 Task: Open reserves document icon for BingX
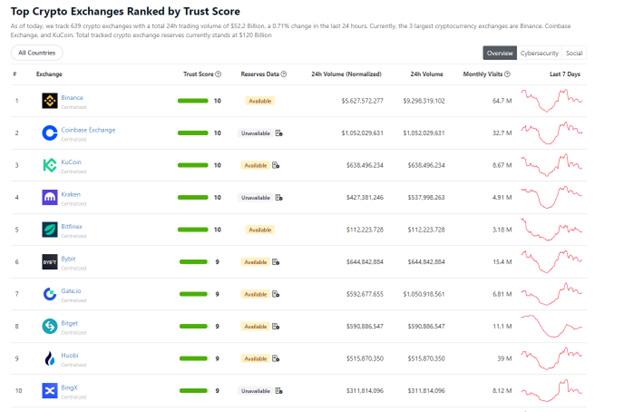click(279, 391)
